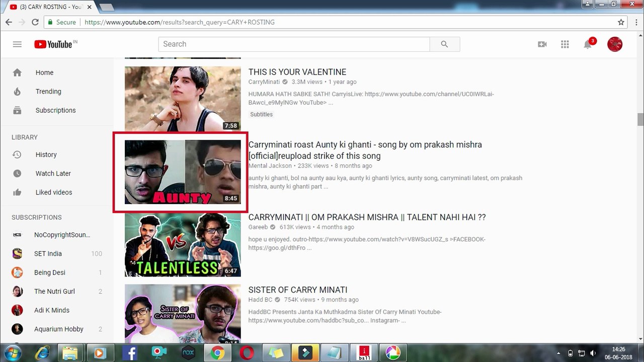Switch to Chrome in the taskbar
644x362 pixels.
[x=217, y=352]
